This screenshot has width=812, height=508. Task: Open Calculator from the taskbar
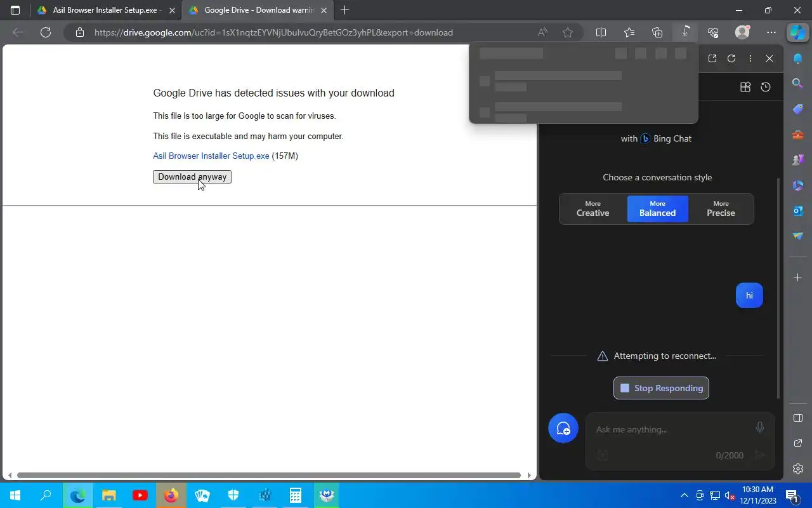pos(296,495)
